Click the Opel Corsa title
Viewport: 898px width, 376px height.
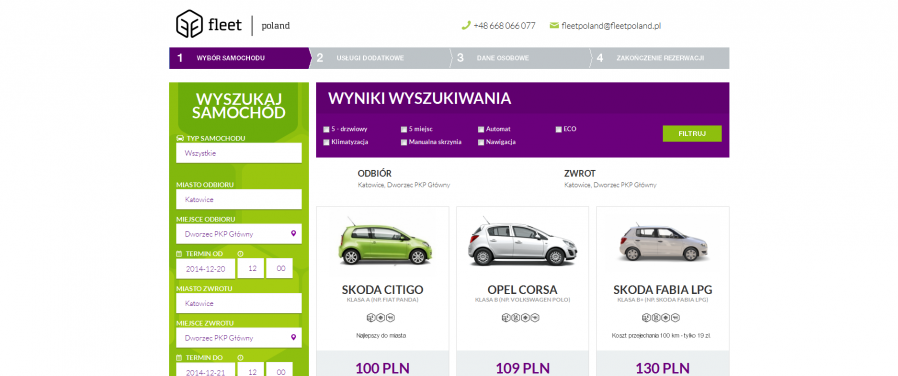click(522, 290)
